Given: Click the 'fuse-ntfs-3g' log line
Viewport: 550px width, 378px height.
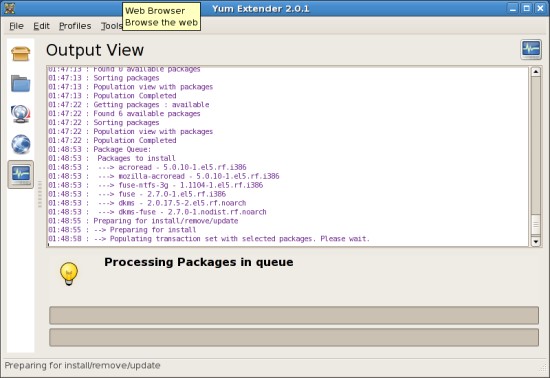Looking at the screenshot, I should (156, 185).
